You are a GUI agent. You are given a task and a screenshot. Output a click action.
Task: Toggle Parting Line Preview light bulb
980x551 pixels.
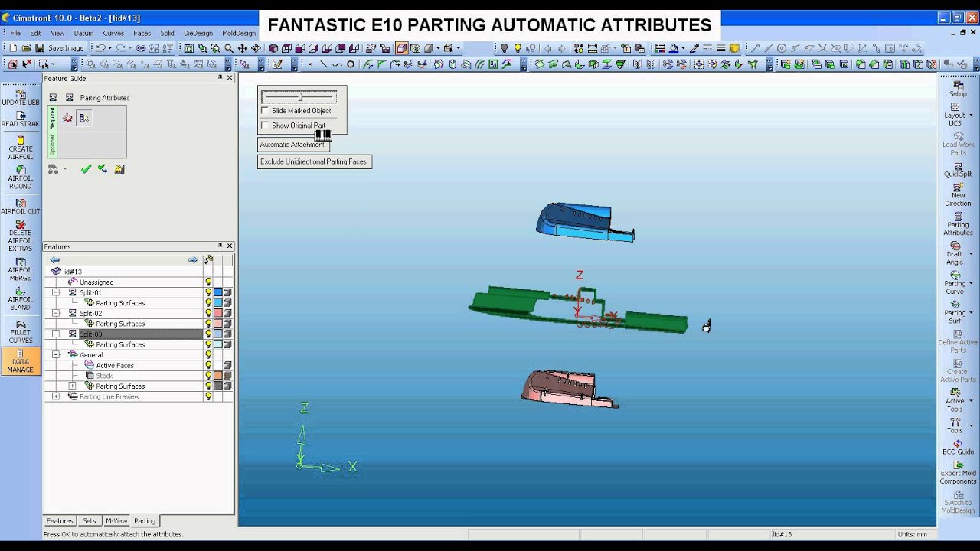(208, 396)
